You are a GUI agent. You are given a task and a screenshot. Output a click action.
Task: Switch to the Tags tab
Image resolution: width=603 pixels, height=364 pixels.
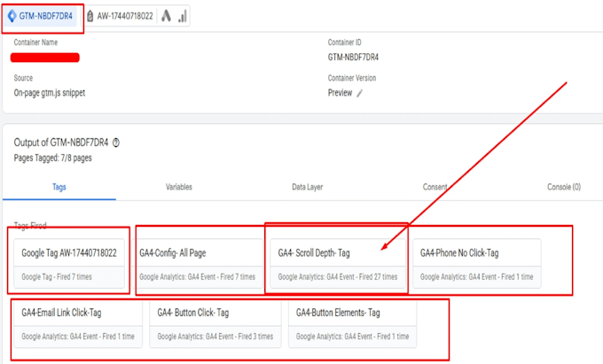(x=59, y=187)
